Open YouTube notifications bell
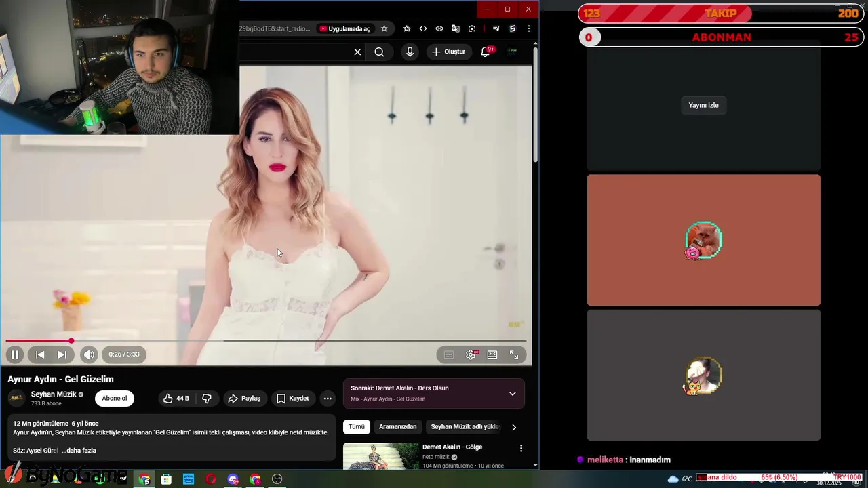Image resolution: width=868 pixels, height=488 pixels. click(x=486, y=52)
